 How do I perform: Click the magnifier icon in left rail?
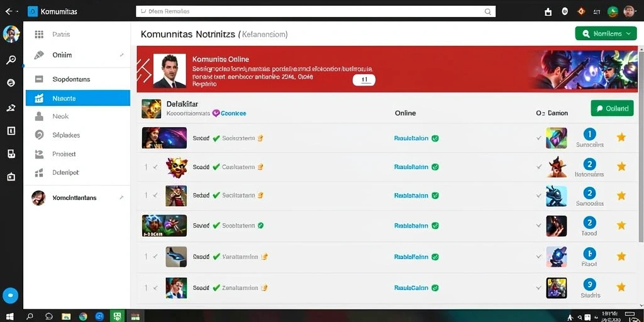coord(11,60)
